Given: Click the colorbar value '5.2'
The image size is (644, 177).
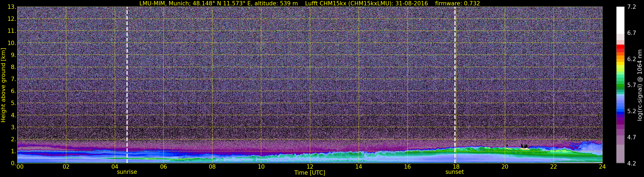Looking at the screenshot, I should pyautogui.click(x=632, y=111).
